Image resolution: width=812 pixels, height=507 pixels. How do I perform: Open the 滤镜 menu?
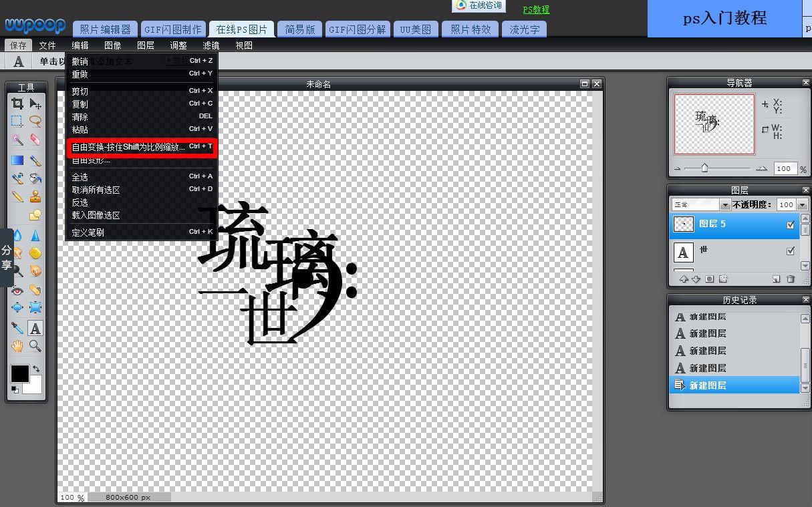(x=211, y=45)
